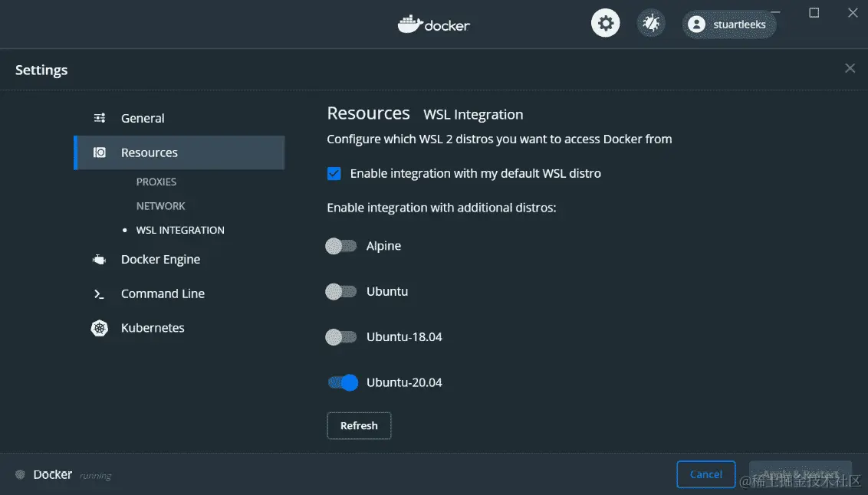Turn on Ubuntu-18.04 integration toggle
This screenshot has width=868, height=495.
pos(341,337)
